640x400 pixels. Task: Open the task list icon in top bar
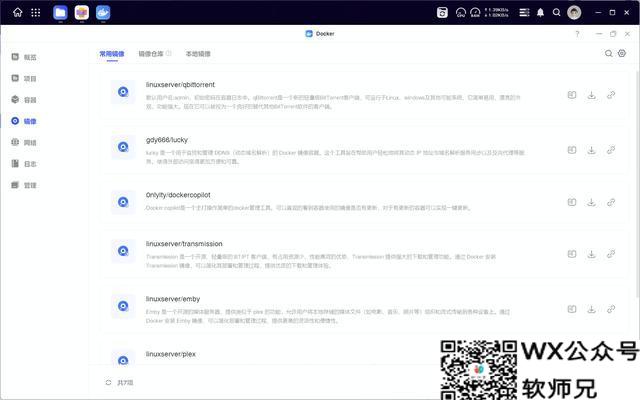pyautogui.click(x=524, y=13)
